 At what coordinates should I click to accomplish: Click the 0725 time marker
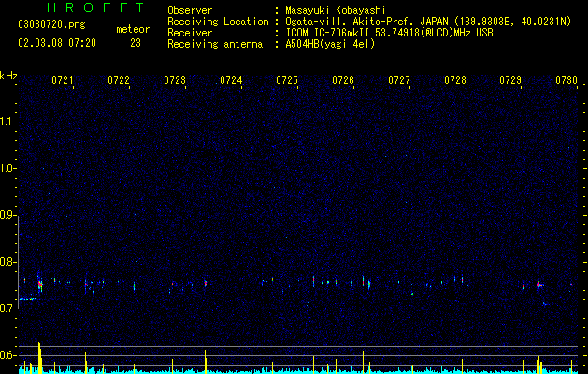coord(287,80)
